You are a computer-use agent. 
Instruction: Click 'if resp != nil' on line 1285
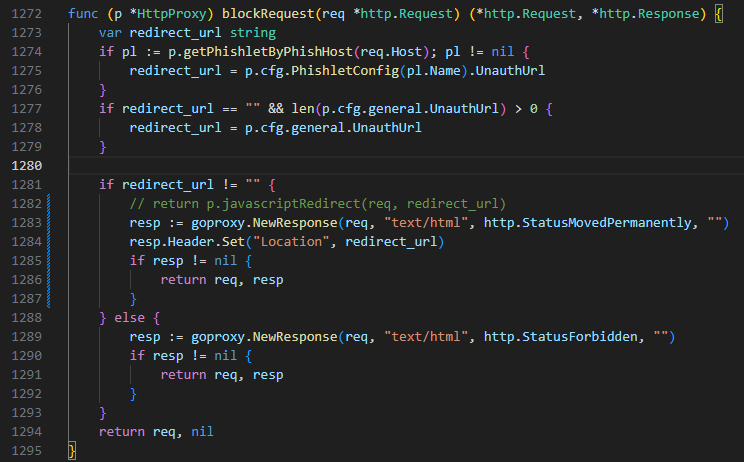(x=183, y=261)
